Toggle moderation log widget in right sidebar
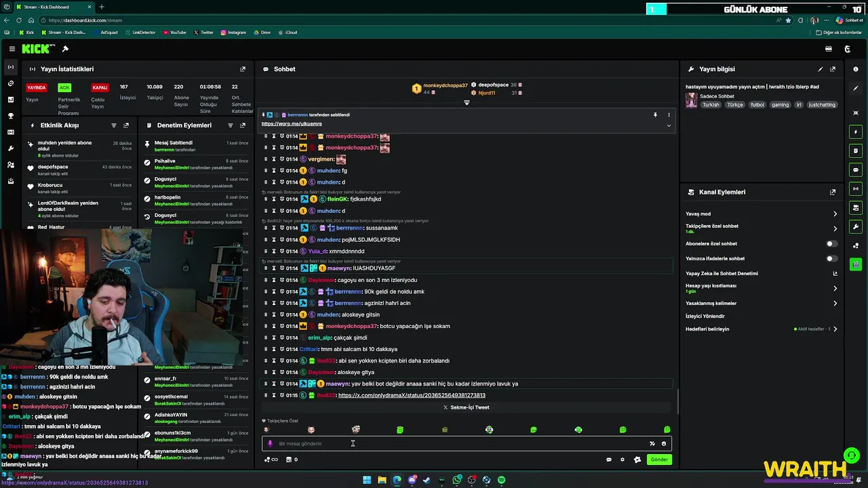Image resolution: width=868 pixels, height=488 pixels. 856,150
